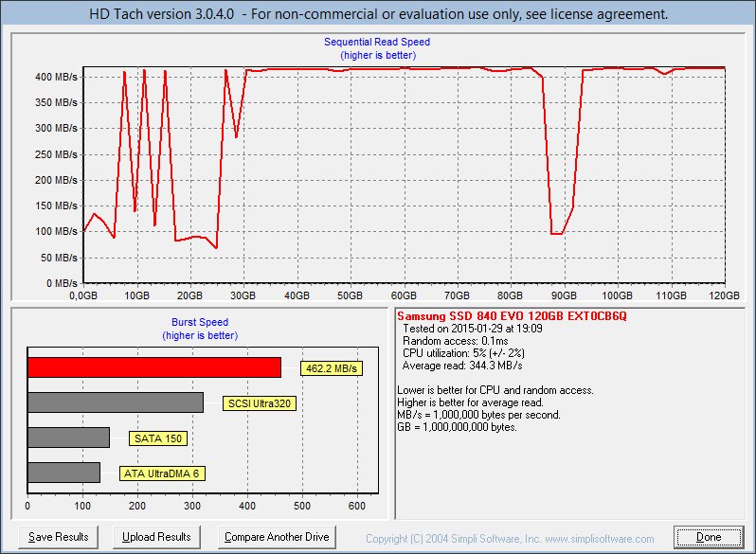Click the ATA UltraDMA 6 label
This screenshot has width=756, height=554.
(x=162, y=474)
